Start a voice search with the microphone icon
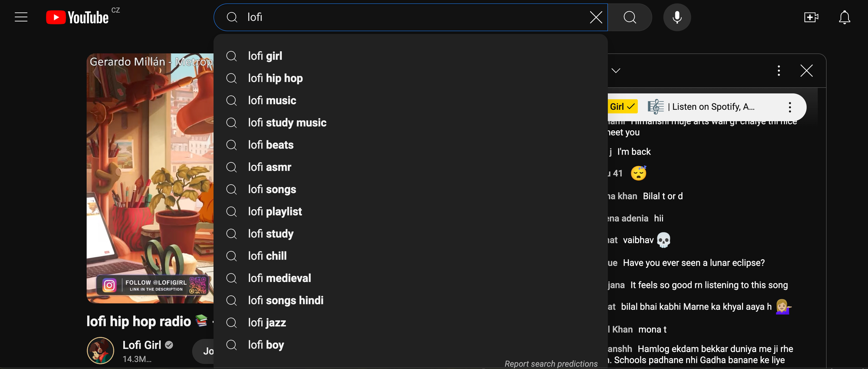 [677, 17]
